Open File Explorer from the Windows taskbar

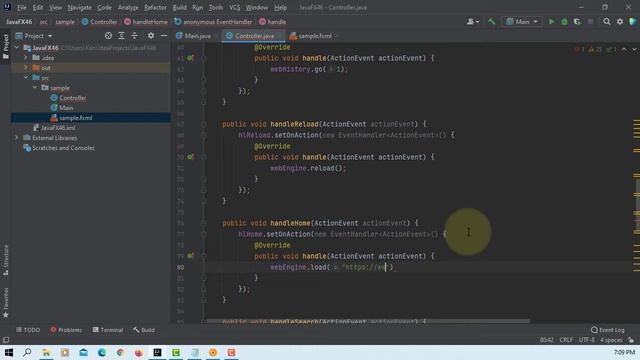46,352
